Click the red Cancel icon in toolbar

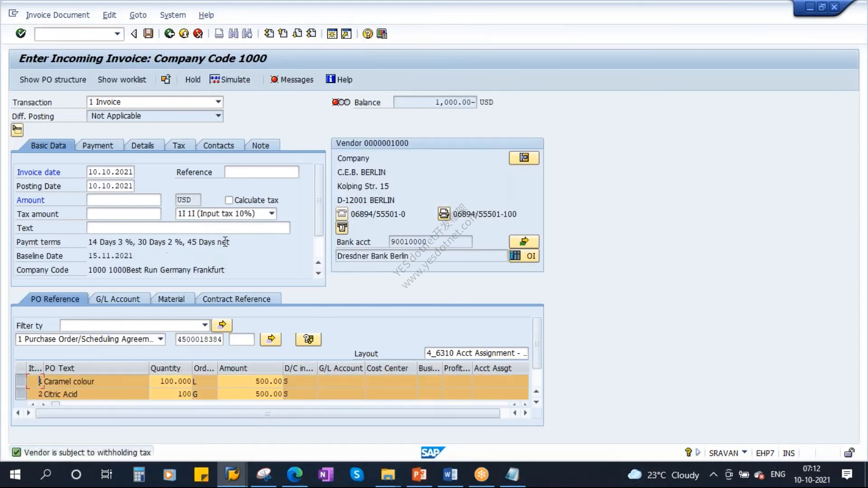(x=198, y=33)
